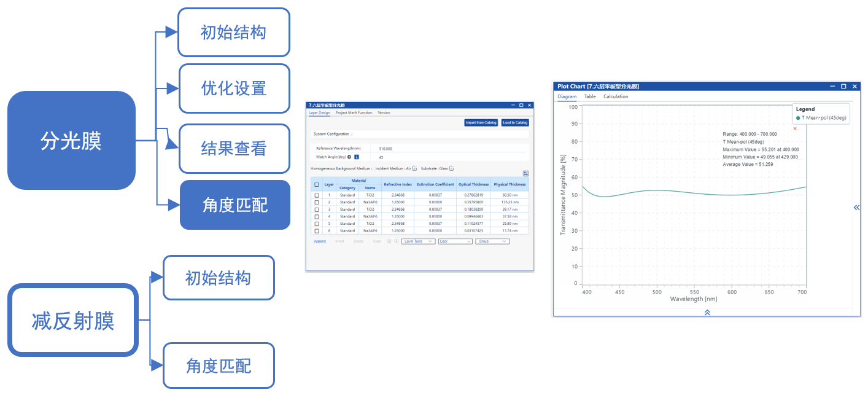Check the checkbox for layer 1 TiO2
Screen dimensions: 868x395
coord(317,195)
